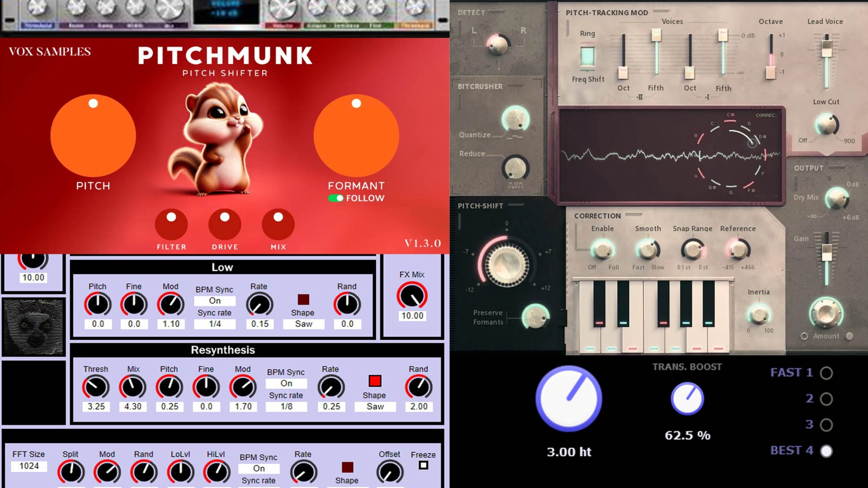Image resolution: width=868 pixels, height=488 pixels.
Task: Select the FAST 1 quality mode
Action: pos(826,373)
